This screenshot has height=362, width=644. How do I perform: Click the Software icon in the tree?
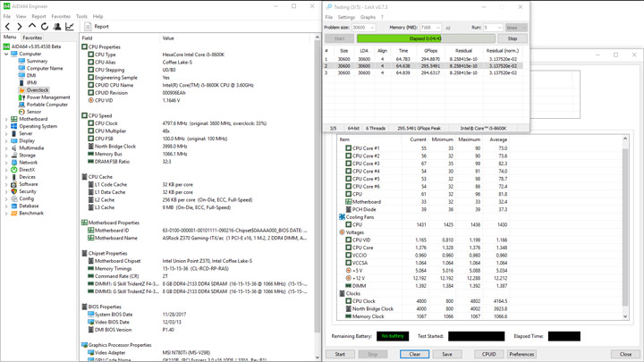[14, 184]
